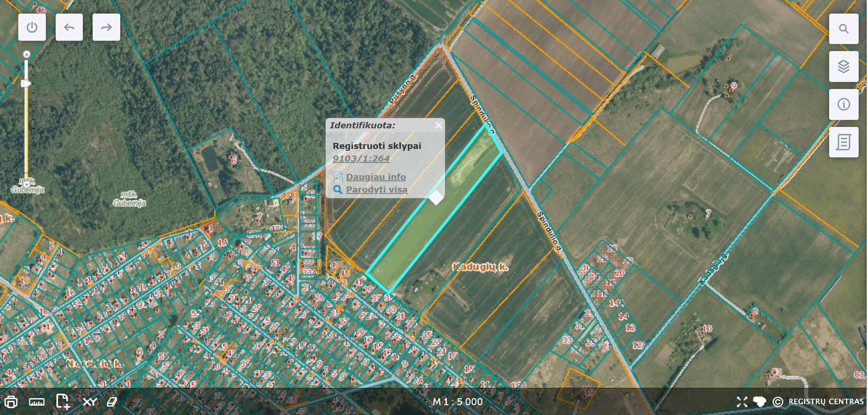
Task: Use the eraser to clear drawings
Action: click(112, 402)
